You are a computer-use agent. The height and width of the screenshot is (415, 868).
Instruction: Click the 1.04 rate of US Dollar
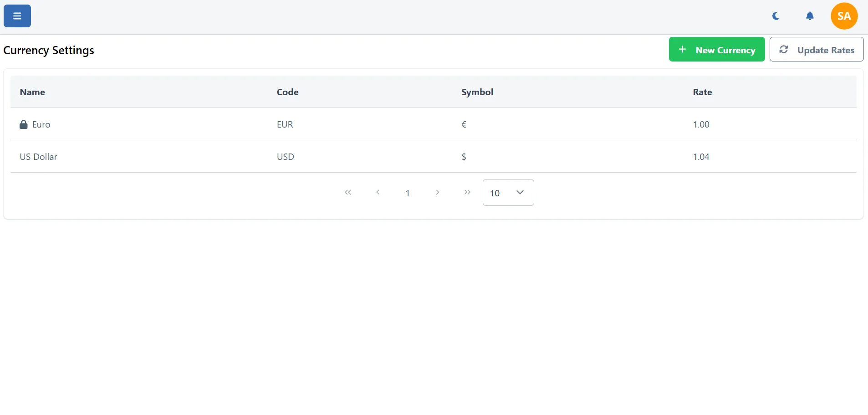coord(701,157)
